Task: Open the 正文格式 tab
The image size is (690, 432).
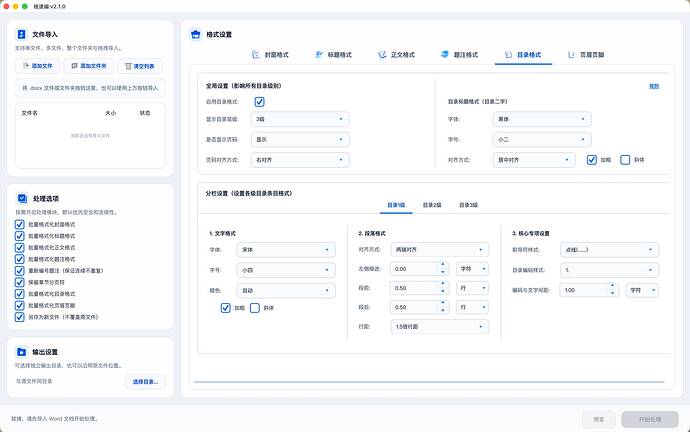Action: [x=396, y=55]
